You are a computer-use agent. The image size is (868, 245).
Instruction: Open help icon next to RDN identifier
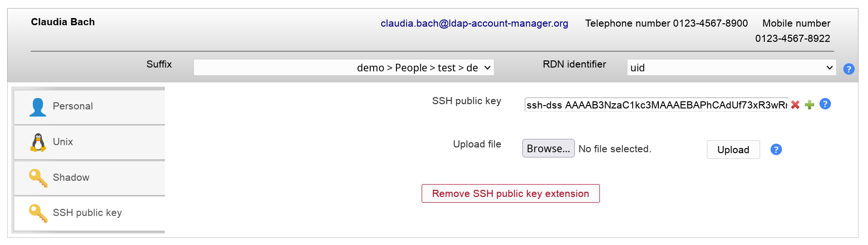[849, 69]
